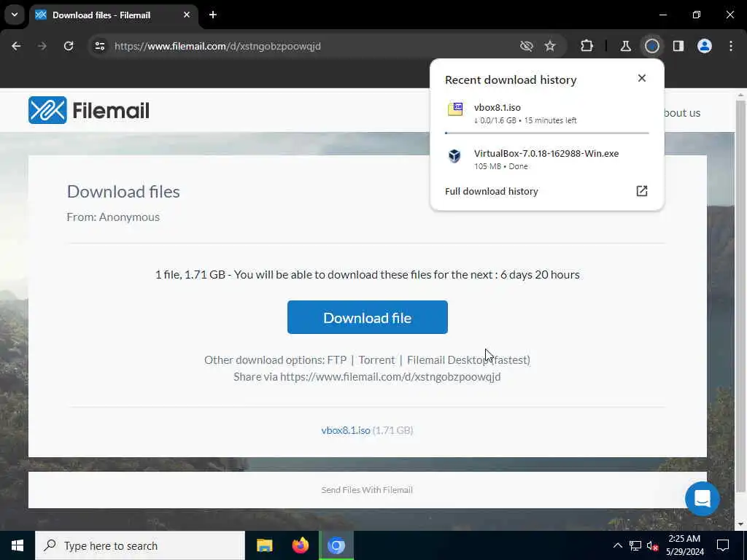Click the vbox8.1.iso download progress bar
Viewport: 747px width, 560px height.
pyautogui.click(x=546, y=133)
